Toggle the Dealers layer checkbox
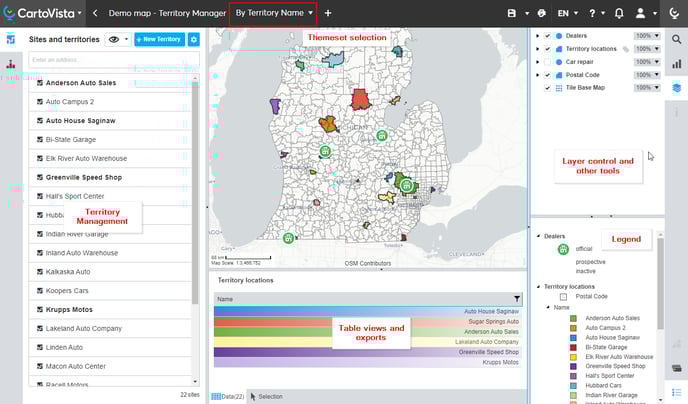Screen dimensions: 688x404 547,36
